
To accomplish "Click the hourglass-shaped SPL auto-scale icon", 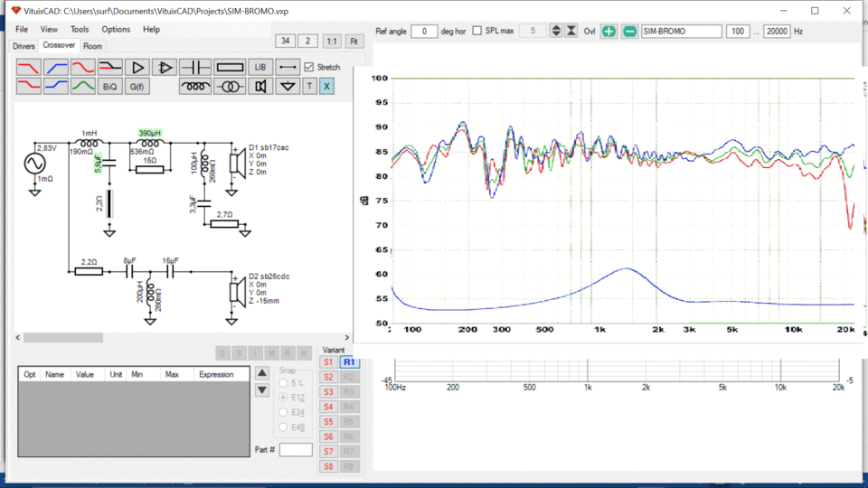I will click(571, 31).
